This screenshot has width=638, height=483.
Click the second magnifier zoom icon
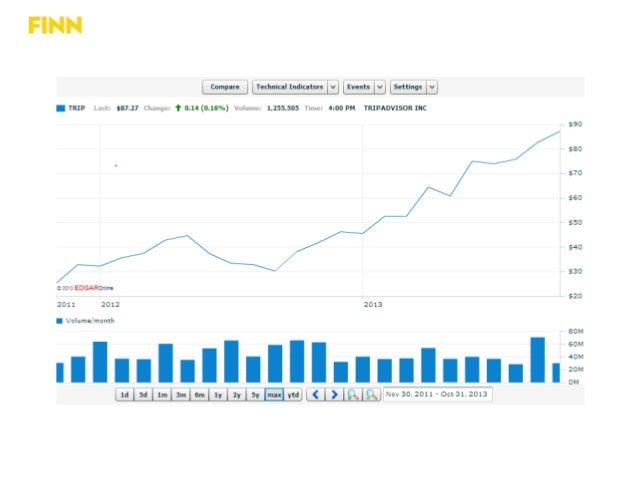pos(371,395)
